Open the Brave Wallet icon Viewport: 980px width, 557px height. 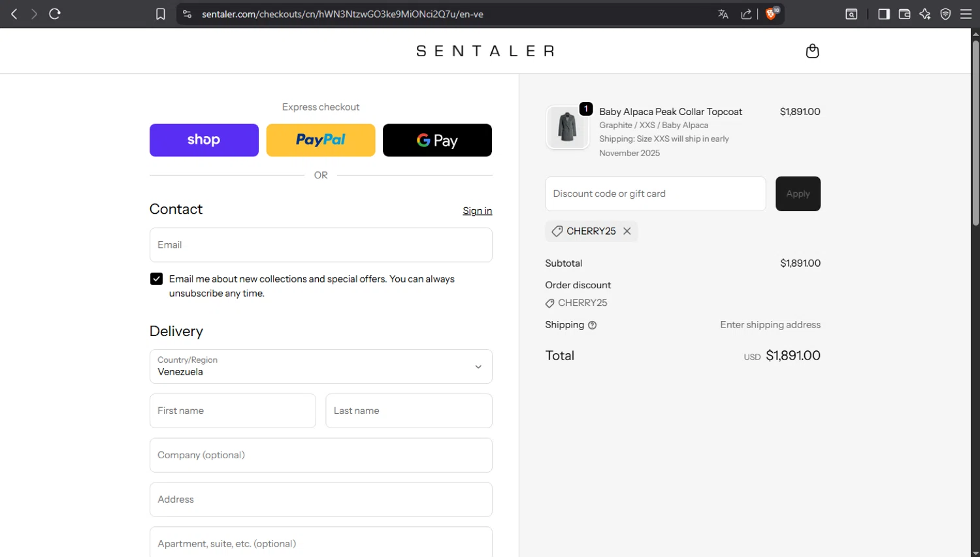(x=904, y=14)
